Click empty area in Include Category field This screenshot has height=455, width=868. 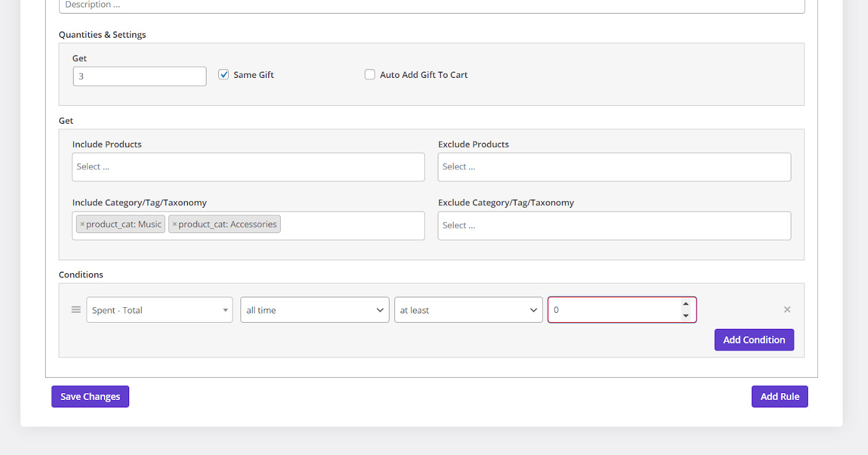352,226
